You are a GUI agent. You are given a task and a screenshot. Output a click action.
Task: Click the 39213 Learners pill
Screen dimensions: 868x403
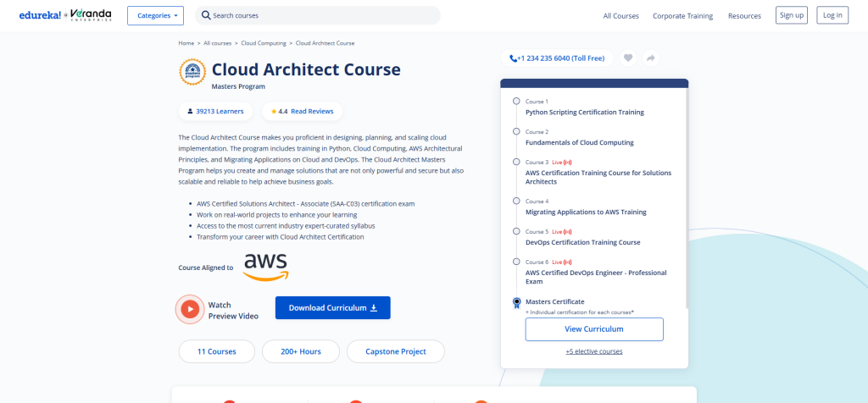(x=215, y=111)
